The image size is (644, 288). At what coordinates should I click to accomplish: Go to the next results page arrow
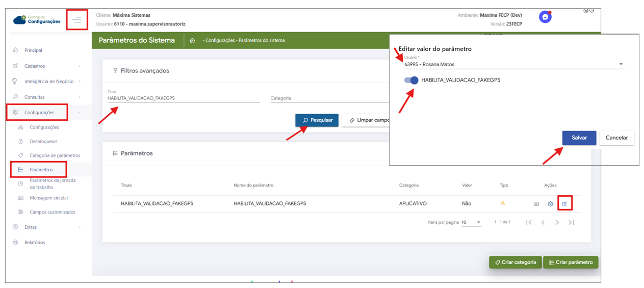(x=557, y=222)
